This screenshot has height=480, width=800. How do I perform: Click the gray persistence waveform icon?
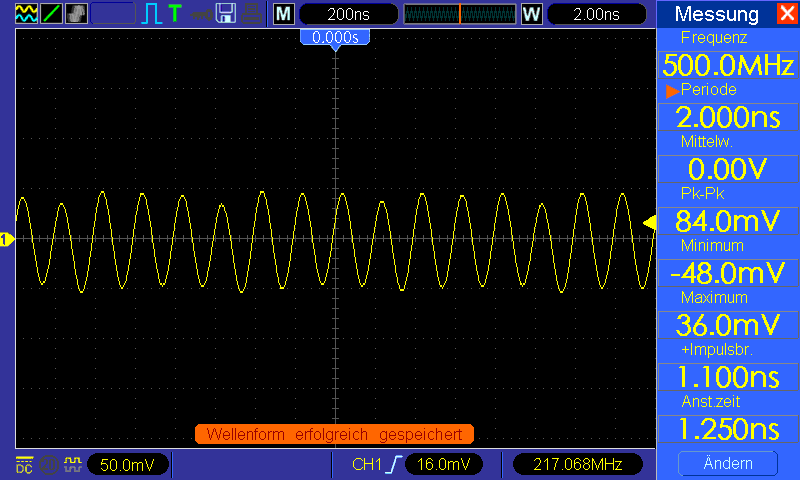[x=76, y=13]
